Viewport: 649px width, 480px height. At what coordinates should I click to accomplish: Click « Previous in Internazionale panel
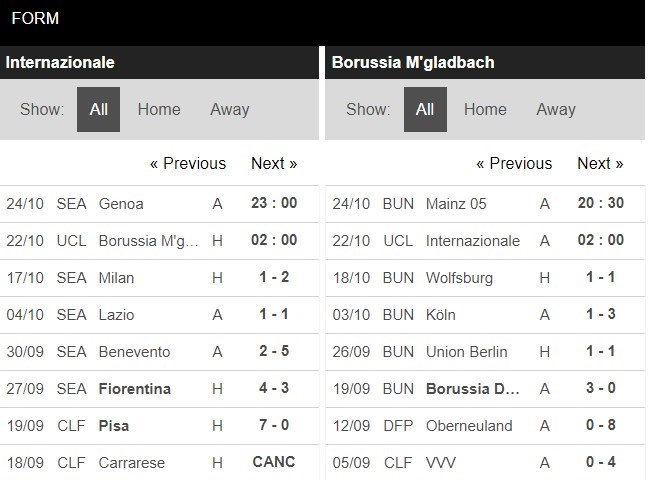pyautogui.click(x=188, y=163)
